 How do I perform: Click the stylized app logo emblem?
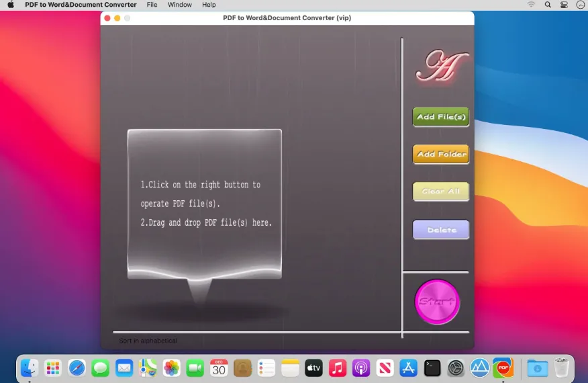click(442, 67)
